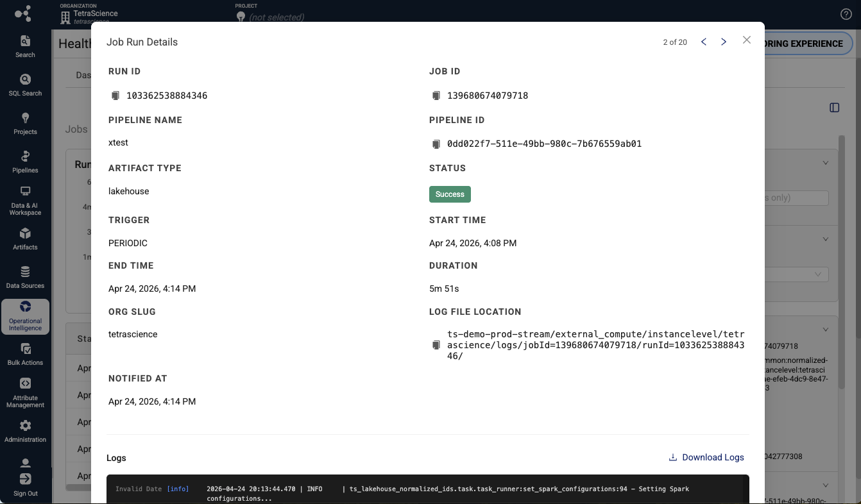Copy the Run ID value

click(115, 95)
